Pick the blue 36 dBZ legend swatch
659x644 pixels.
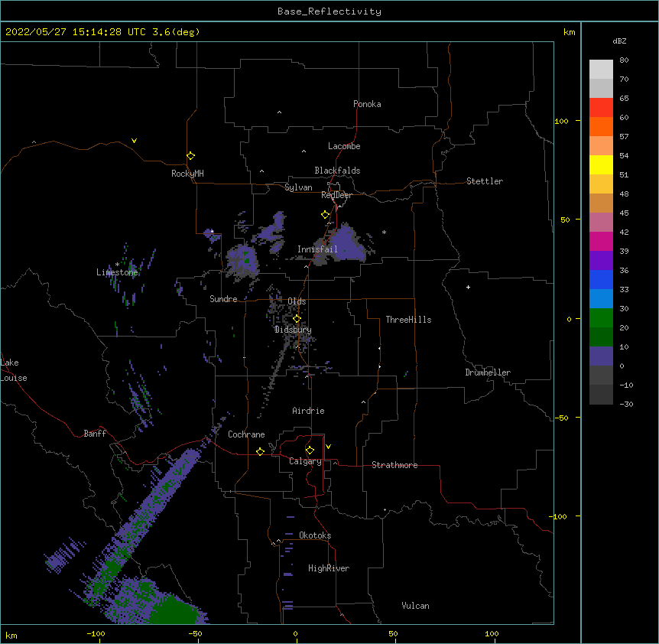coord(601,279)
